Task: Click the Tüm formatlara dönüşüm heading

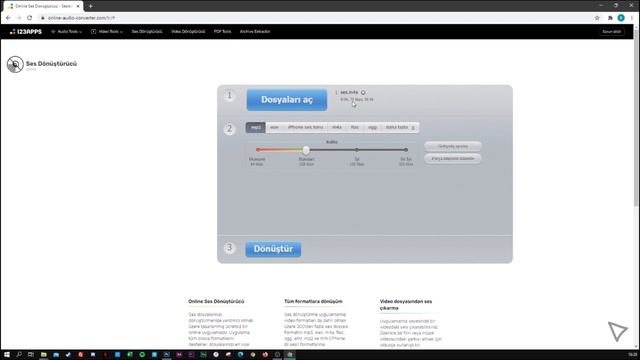Action: 313,302
